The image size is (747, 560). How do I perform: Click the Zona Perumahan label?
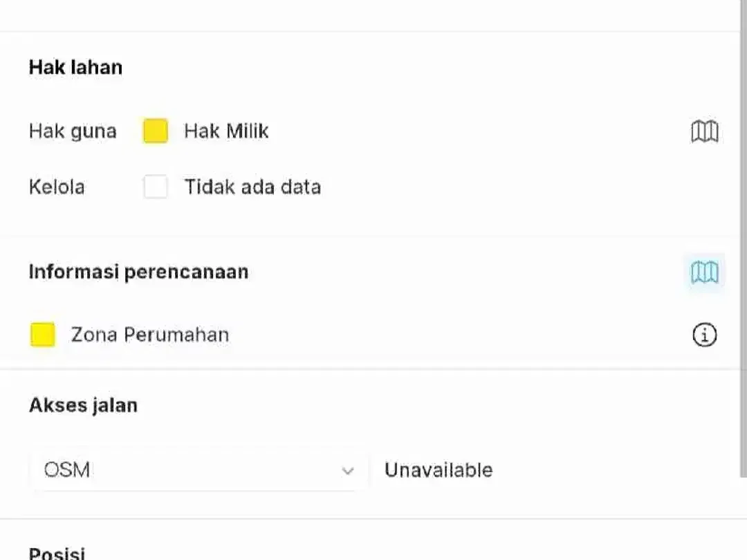click(150, 335)
